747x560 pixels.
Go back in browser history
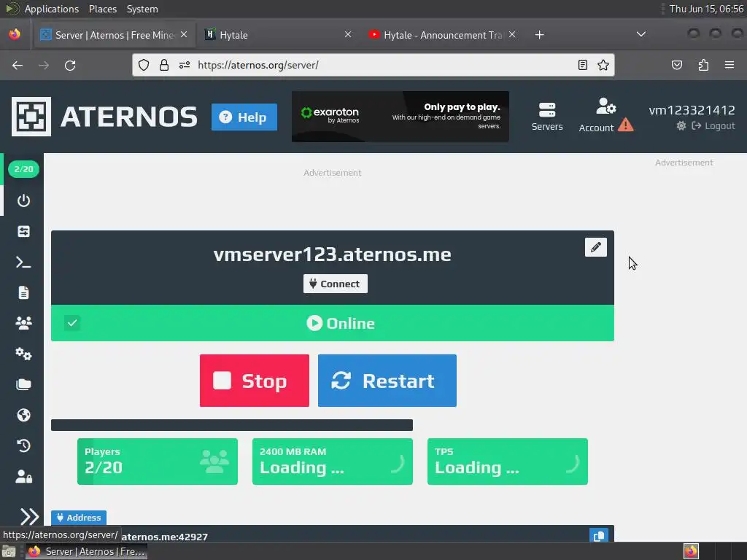(18, 65)
